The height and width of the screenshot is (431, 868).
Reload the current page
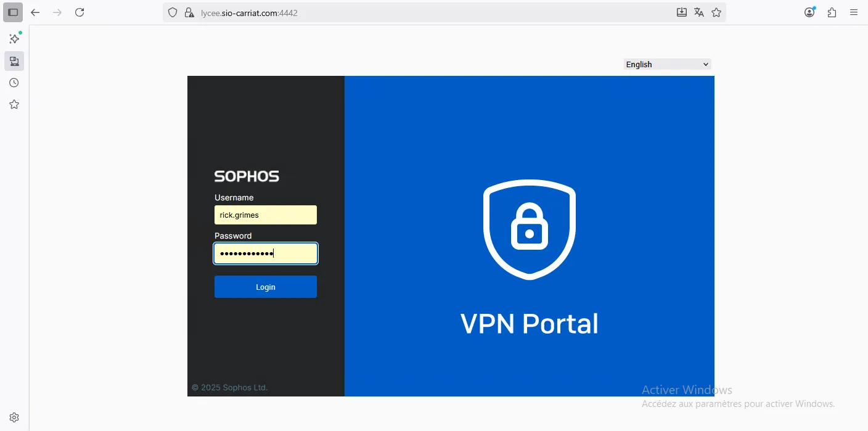pos(80,12)
